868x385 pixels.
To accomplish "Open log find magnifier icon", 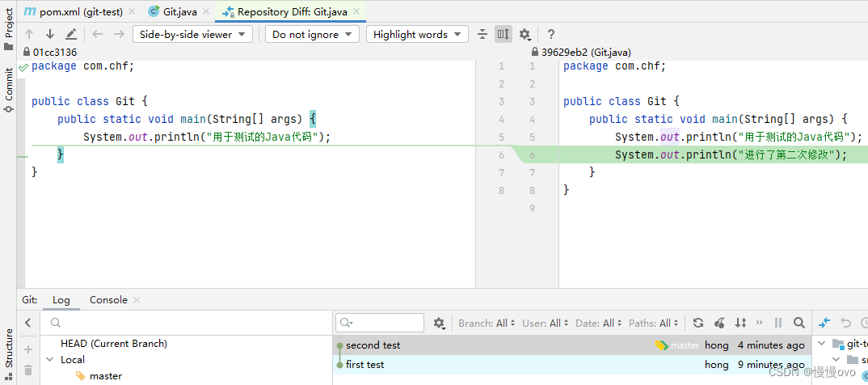I will pos(798,323).
